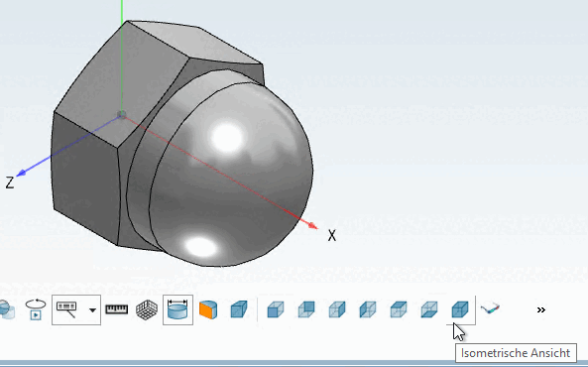Toggle the wireframe grid display icon
Viewport: 588px width, 367px height.
(x=147, y=309)
